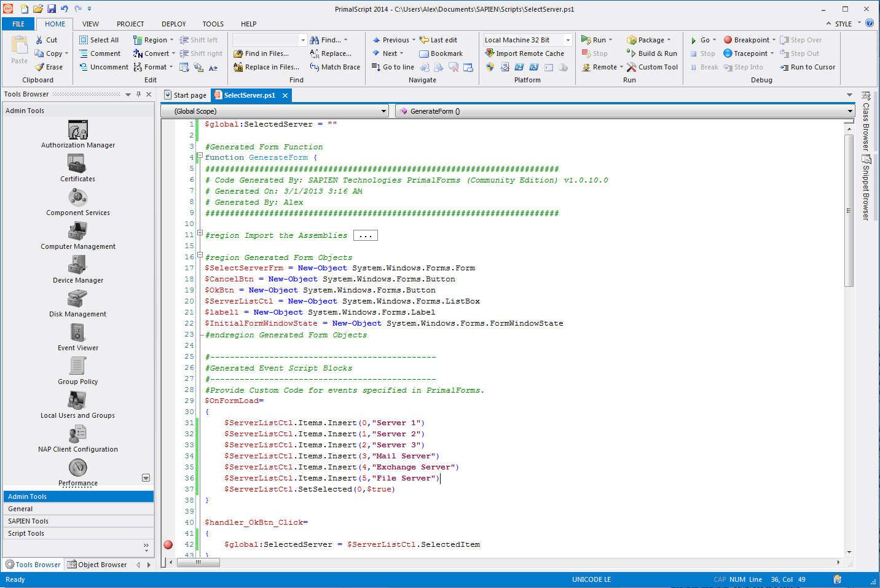
Task: Uncomment the selected lines
Action: tap(104, 67)
